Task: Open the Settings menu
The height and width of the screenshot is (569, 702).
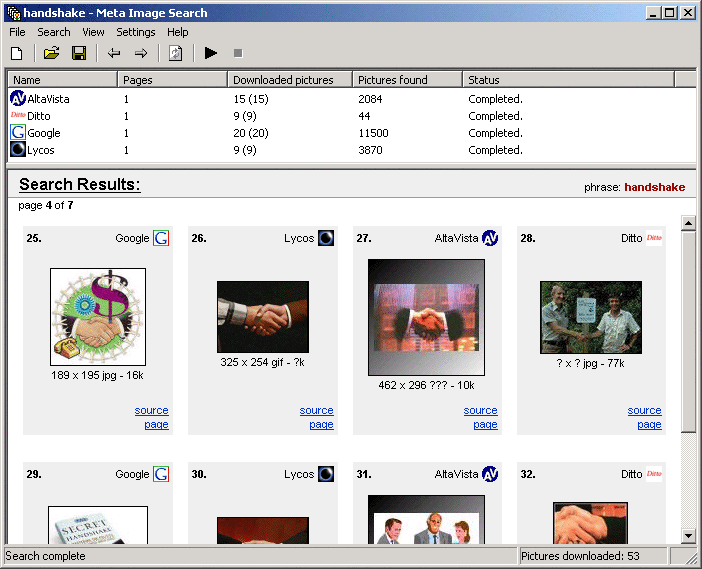Action: click(x=136, y=32)
